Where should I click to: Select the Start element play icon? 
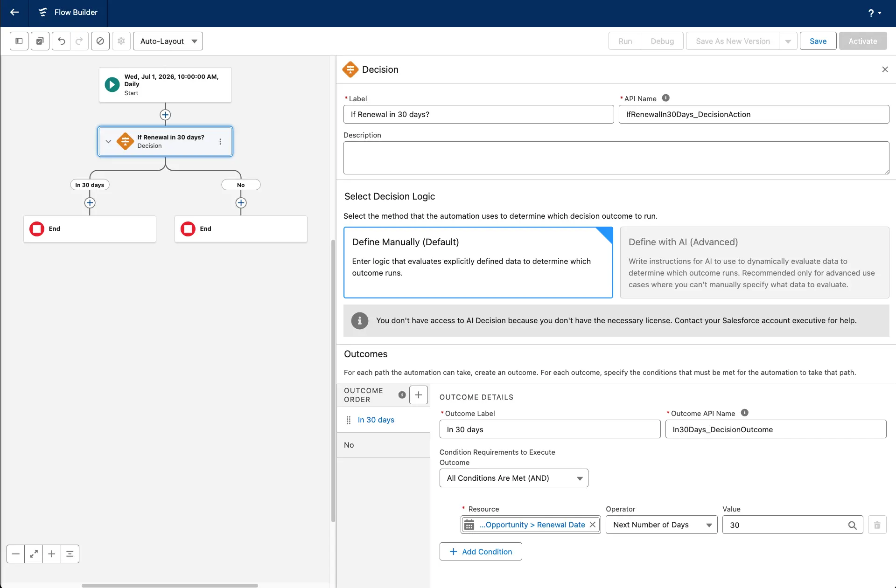point(112,84)
